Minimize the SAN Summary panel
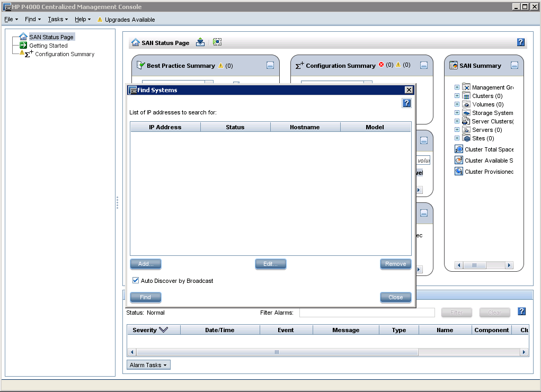This screenshot has height=392, width=541. tap(514, 66)
